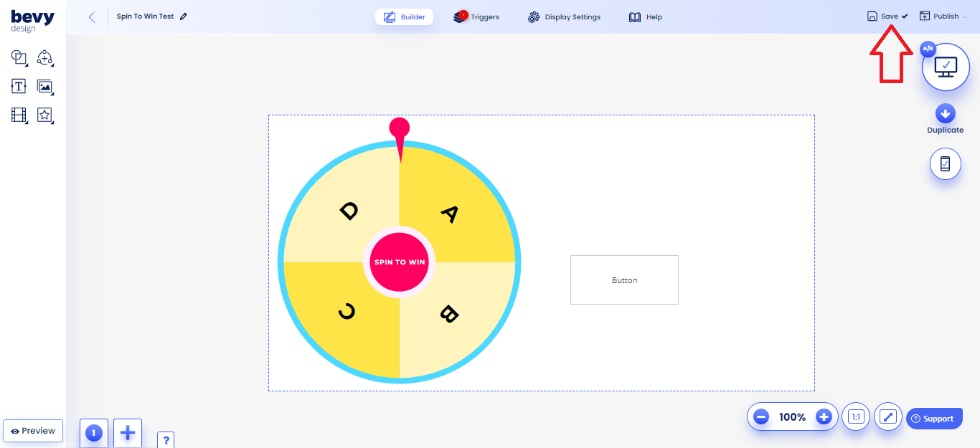The width and height of the screenshot is (980, 448).
Task: Switch to the Triggers tab
Action: click(x=476, y=16)
